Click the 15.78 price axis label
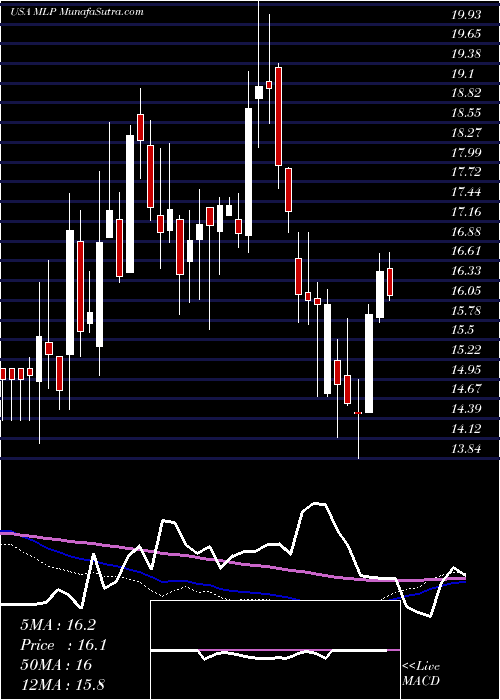Screen dimensions: 500x700 click(x=466, y=311)
